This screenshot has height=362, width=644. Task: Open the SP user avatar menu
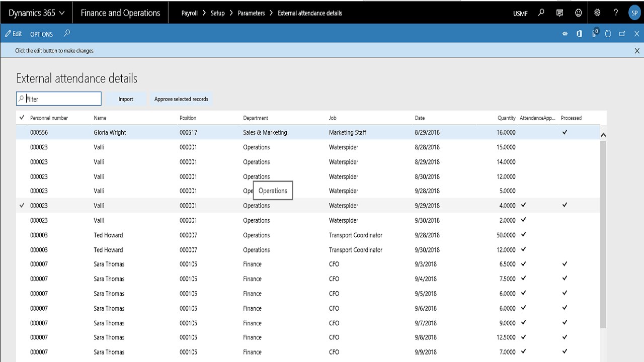(634, 13)
